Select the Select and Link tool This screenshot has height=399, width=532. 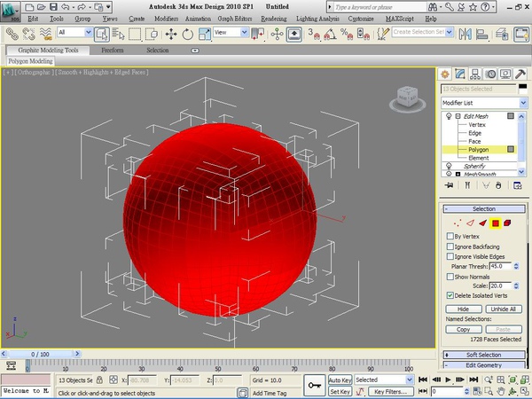12,34
